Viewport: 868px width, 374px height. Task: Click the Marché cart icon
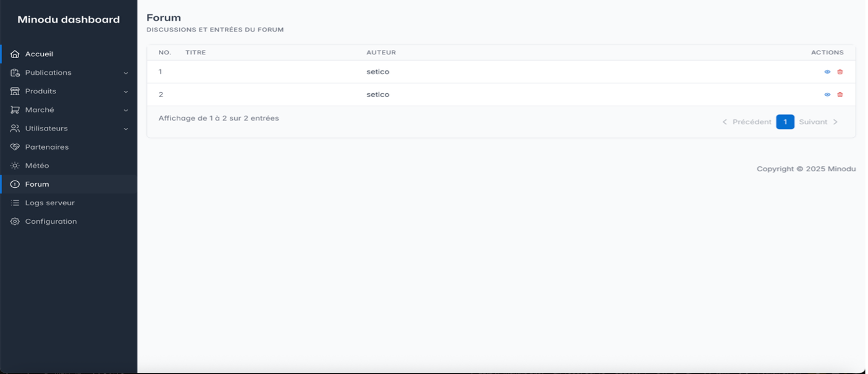15,110
